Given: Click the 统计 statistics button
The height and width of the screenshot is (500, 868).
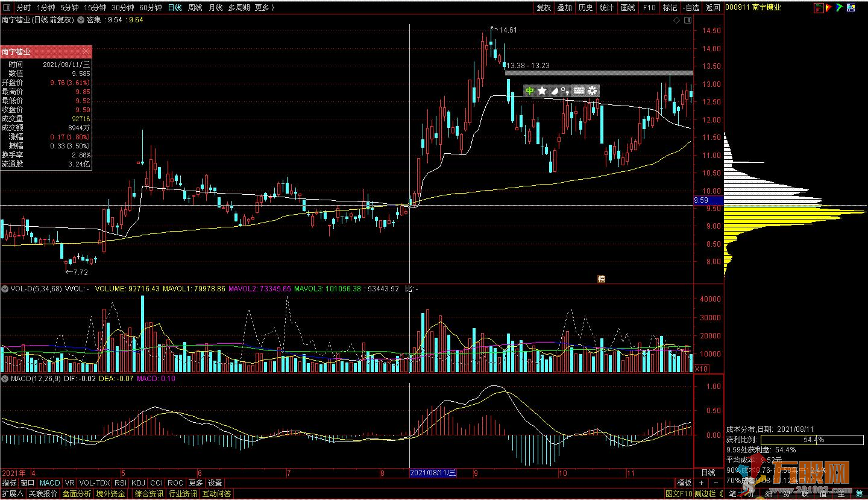Looking at the screenshot, I should 607,7.
